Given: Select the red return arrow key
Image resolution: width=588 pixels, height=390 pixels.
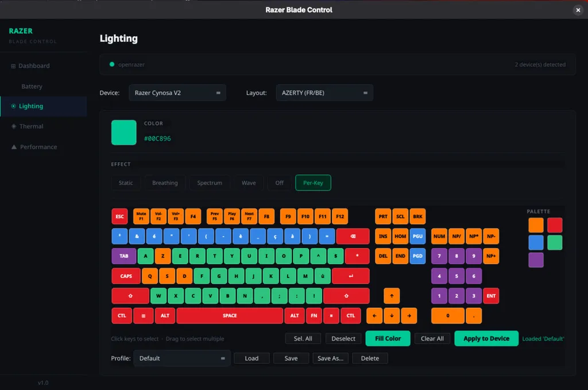Looking at the screenshot, I should 351,276.
